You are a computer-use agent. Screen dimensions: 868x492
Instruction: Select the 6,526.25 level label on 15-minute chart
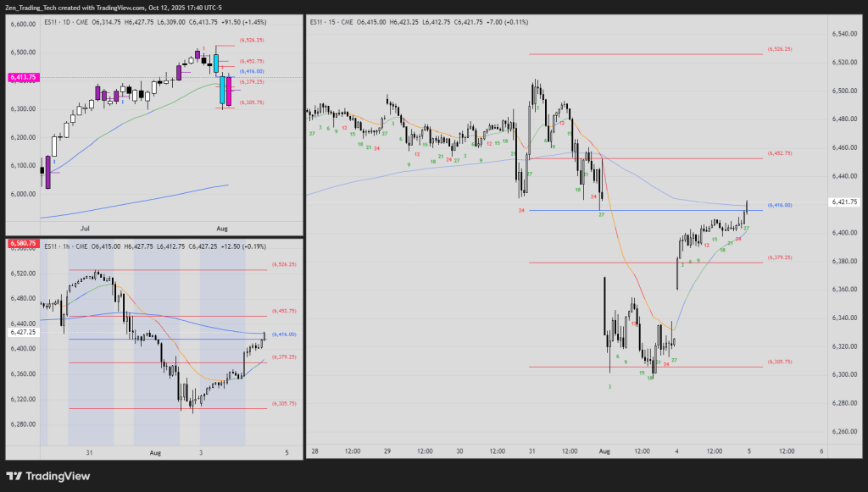pos(779,49)
